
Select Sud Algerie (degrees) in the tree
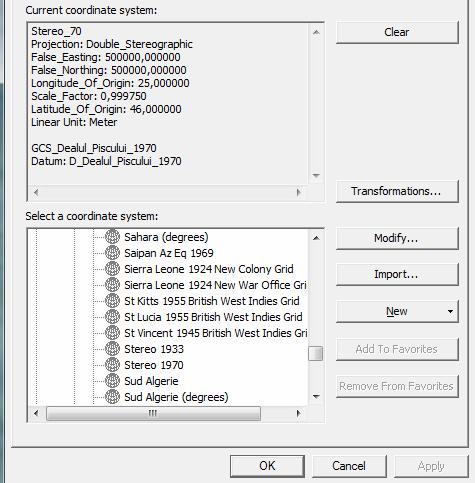(176, 397)
